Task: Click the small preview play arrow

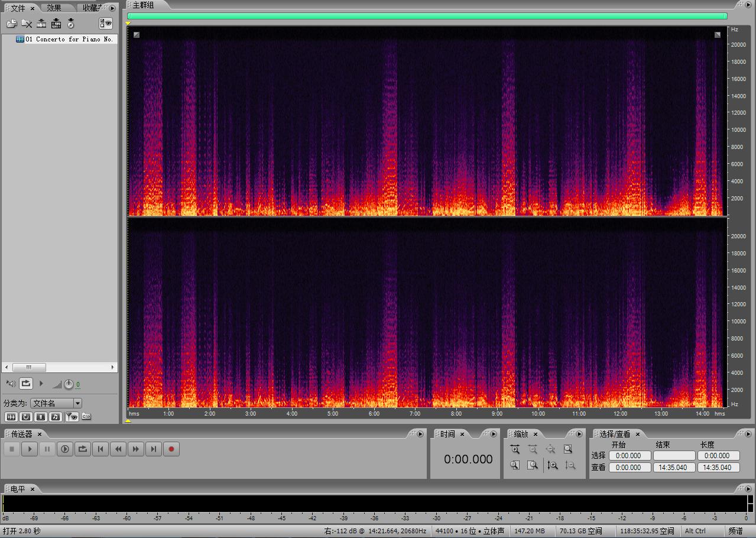Action: point(41,384)
